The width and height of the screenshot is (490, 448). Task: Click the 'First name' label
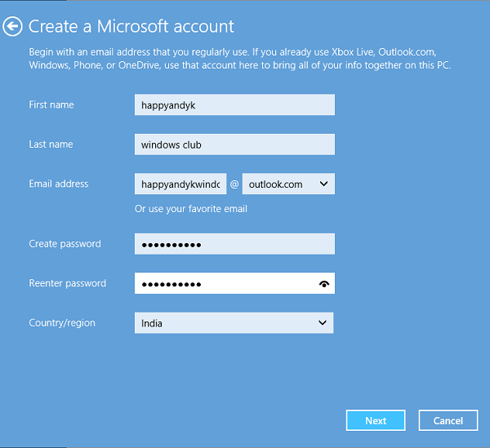tap(51, 104)
